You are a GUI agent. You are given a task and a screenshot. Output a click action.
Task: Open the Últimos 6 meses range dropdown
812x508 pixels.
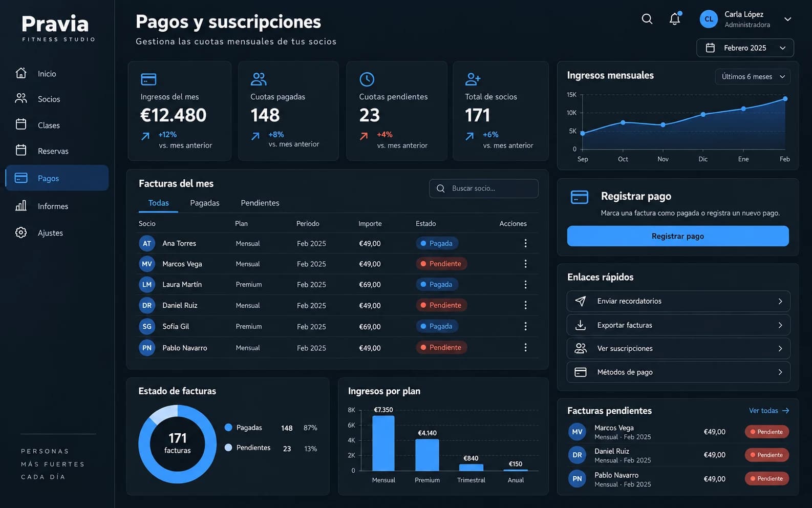(x=753, y=76)
